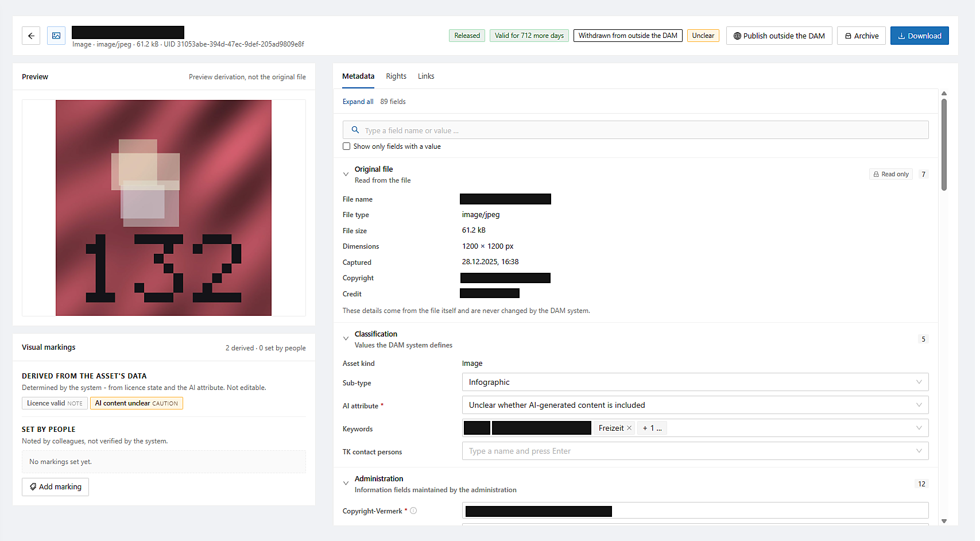Click the Captured value 28.12.2025, 16:38

click(490, 261)
